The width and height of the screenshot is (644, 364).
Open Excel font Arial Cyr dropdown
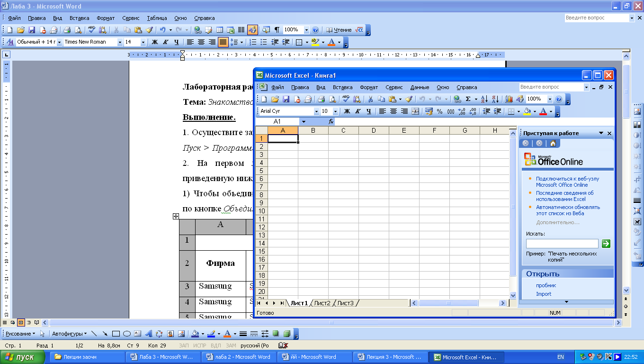click(316, 111)
